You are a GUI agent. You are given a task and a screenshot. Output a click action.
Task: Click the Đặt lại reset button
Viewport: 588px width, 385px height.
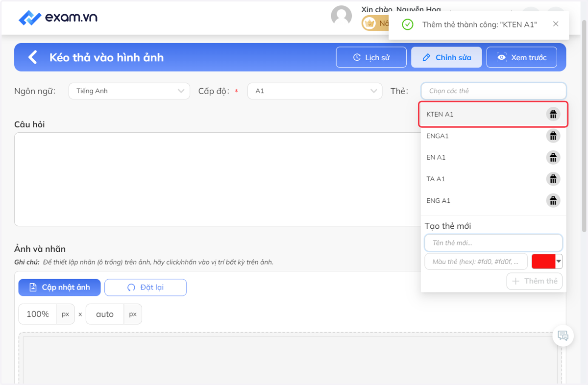click(x=146, y=288)
